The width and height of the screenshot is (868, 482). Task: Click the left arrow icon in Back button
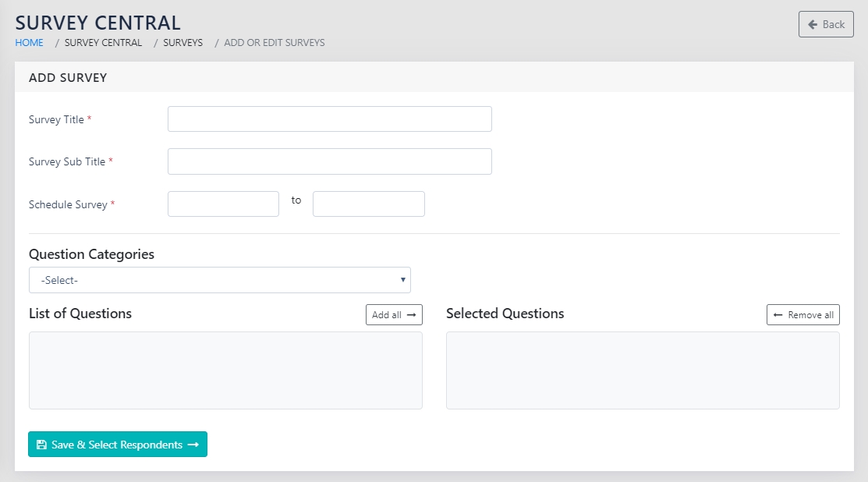click(813, 24)
